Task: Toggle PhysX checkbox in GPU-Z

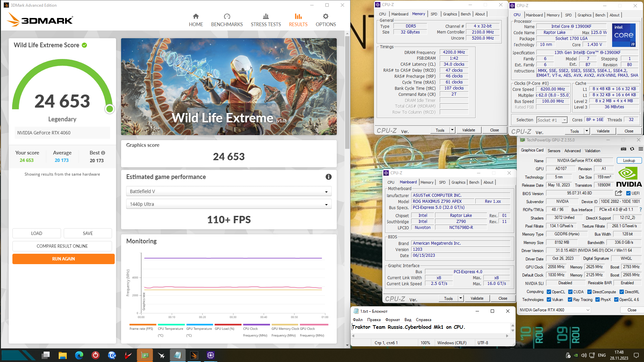Action: tap(597, 300)
